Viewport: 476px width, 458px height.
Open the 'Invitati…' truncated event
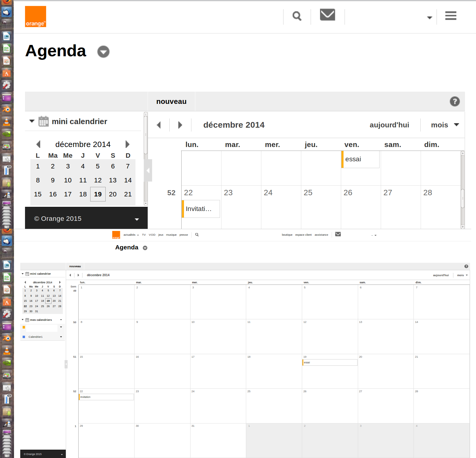tap(201, 209)
